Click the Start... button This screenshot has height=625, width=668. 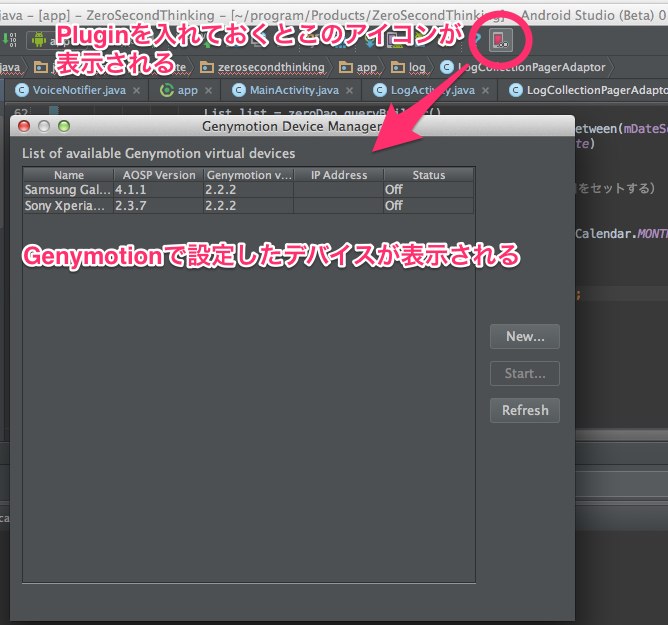coord(525,374)
